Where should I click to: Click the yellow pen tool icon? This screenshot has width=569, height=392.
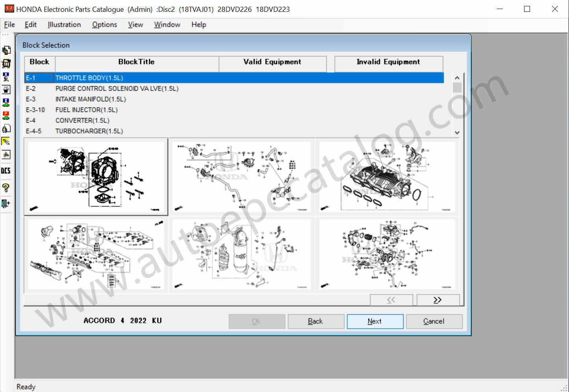(x=6, y=141)
